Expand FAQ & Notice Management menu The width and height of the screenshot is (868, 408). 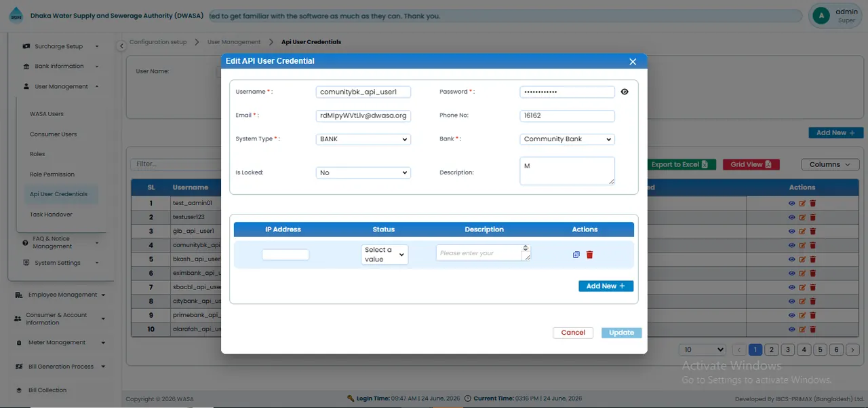click(x=60, y=242)
